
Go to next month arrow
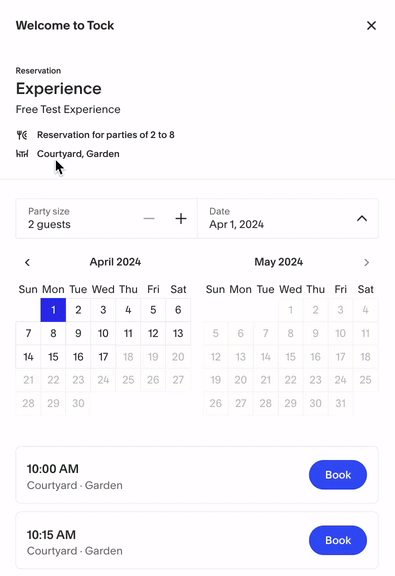click(x=366, y=262)
